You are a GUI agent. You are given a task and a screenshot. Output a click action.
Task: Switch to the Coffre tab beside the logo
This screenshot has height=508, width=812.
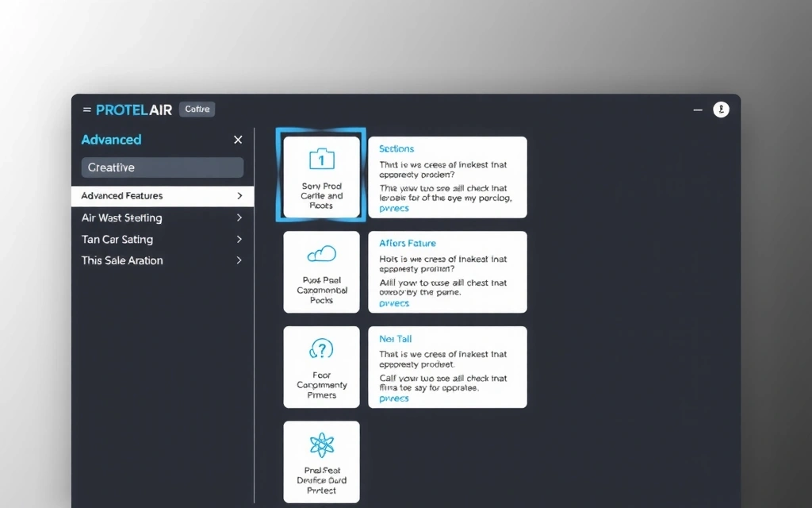point(197,109)
